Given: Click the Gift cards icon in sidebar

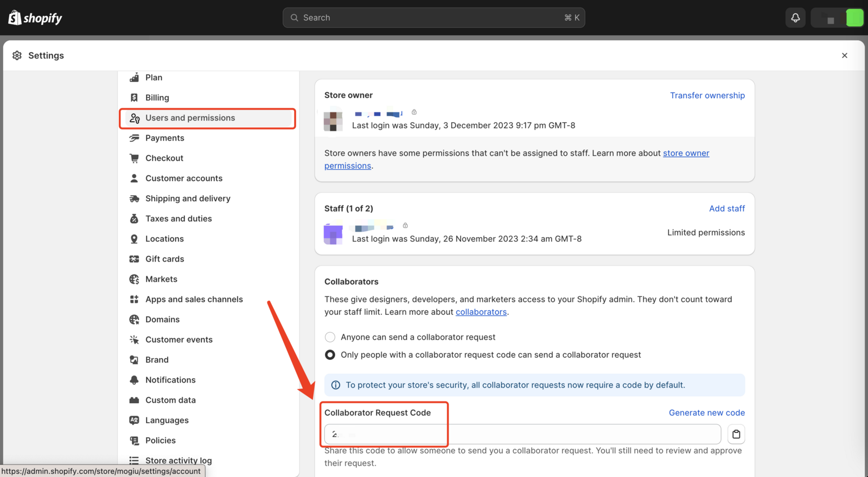Looking at the screenshot, I should [x=134, y=259].
